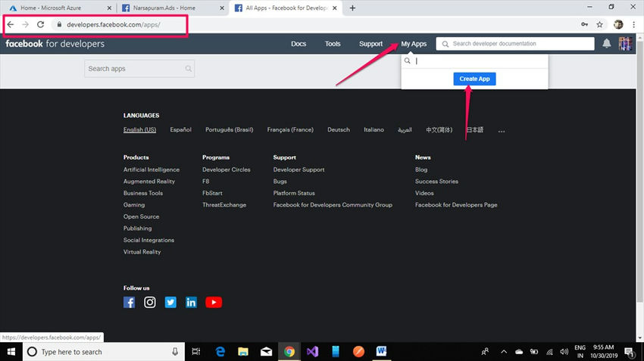Open Platform Status link

[x=294, y=193]
